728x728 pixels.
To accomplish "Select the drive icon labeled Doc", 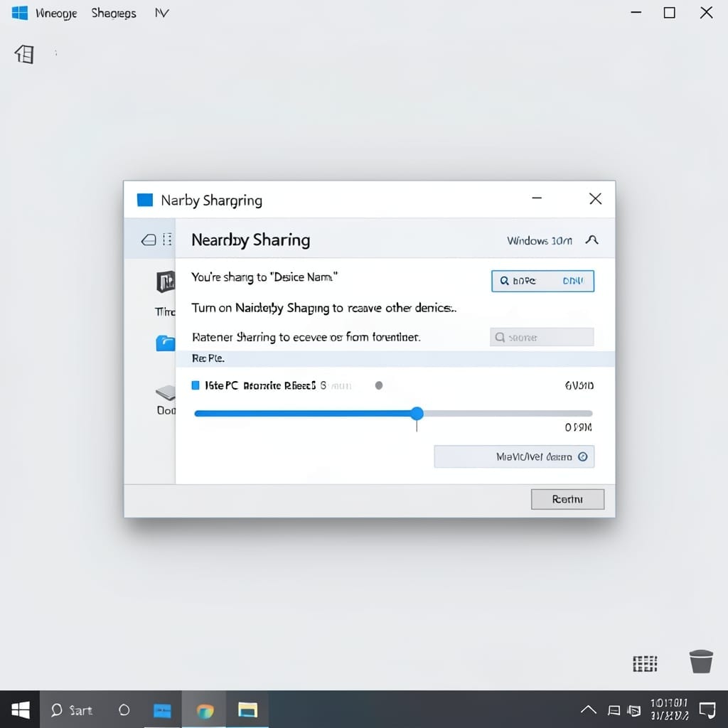I will point(166,392).
